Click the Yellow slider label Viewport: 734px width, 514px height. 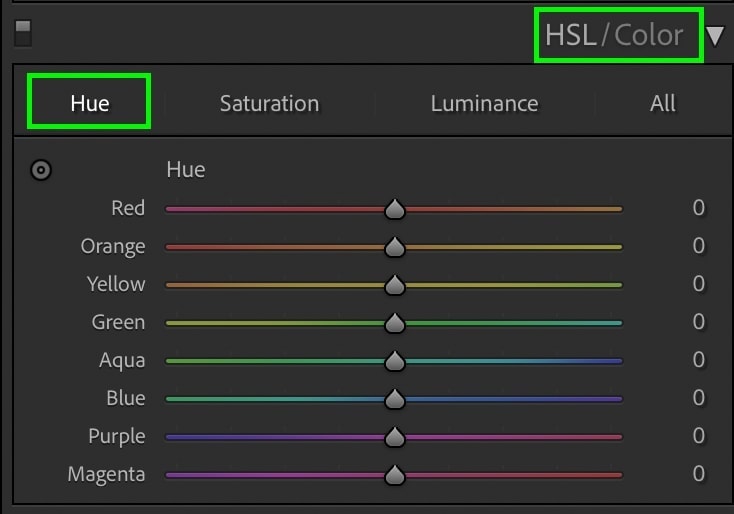pyautogui.click(x=116, y=284)
